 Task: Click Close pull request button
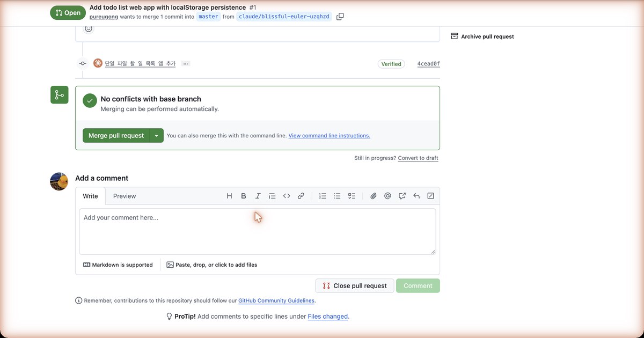[355, 286]
